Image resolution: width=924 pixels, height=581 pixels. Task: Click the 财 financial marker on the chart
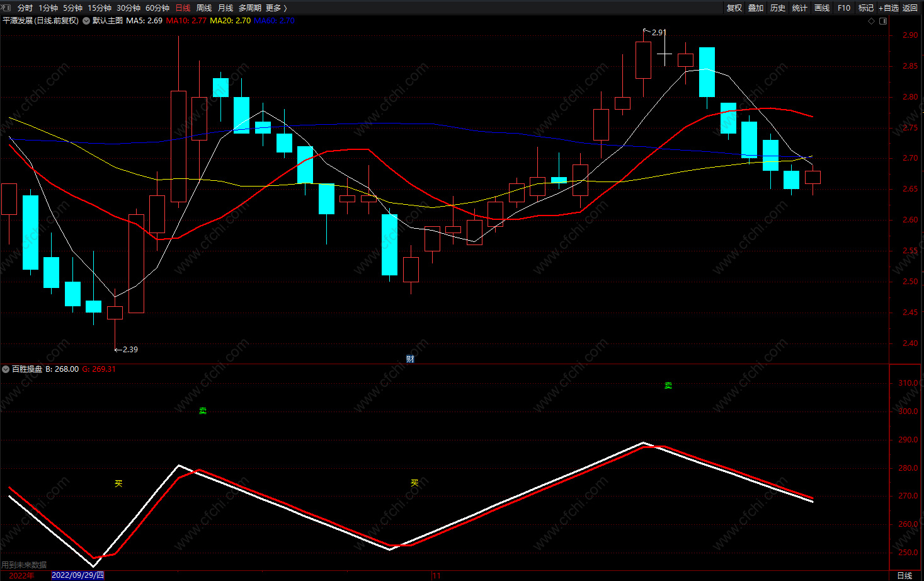(410, 359)
